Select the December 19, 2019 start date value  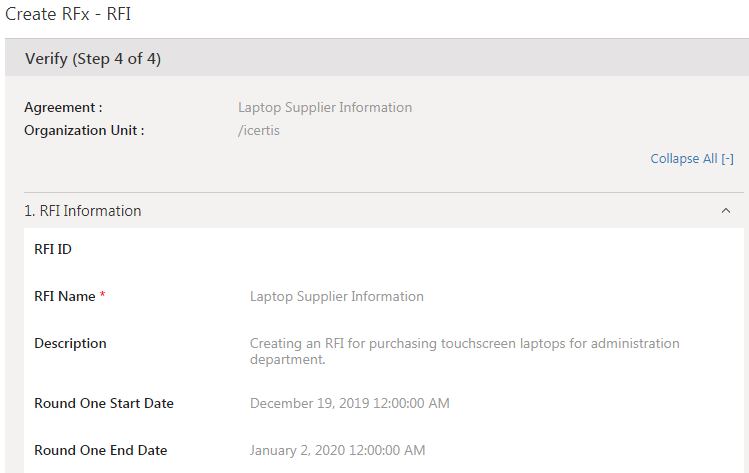[349, 403]
